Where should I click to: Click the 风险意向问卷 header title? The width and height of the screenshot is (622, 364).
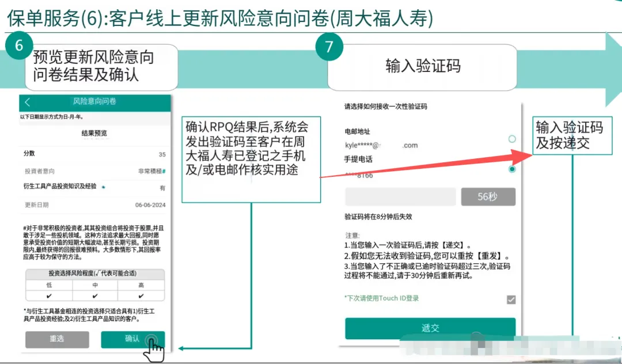coord(94,101)
